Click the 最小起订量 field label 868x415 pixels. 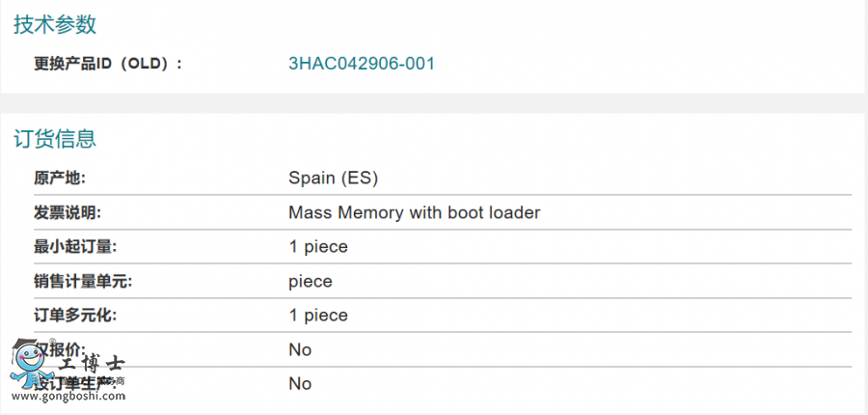coord(75,247)
